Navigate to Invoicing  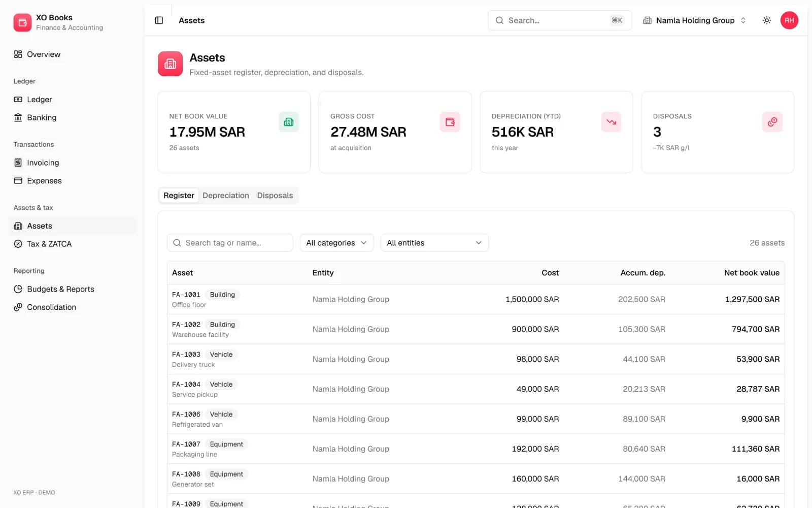(72, 163)
